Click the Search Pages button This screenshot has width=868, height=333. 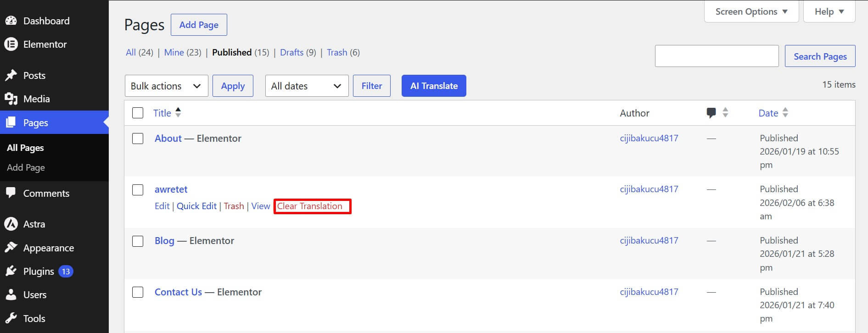click(x=820, y=56)
